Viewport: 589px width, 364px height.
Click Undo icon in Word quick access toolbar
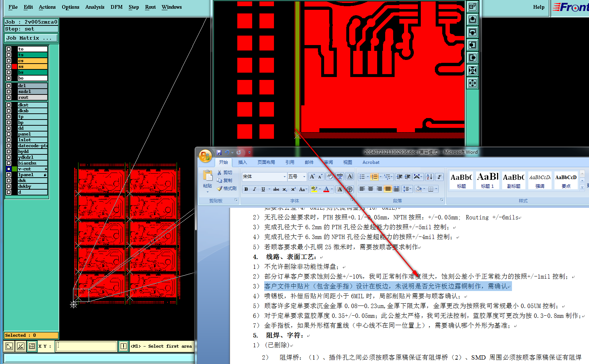click(x=227, y=153)
